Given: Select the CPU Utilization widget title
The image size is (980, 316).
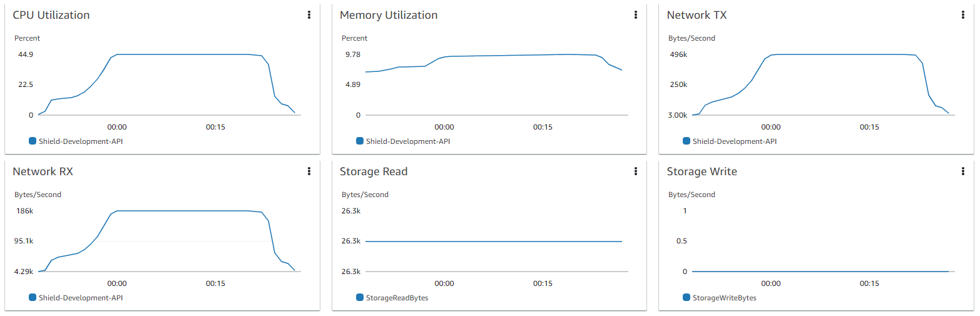Looking at the screenshot, I should 51,15.
